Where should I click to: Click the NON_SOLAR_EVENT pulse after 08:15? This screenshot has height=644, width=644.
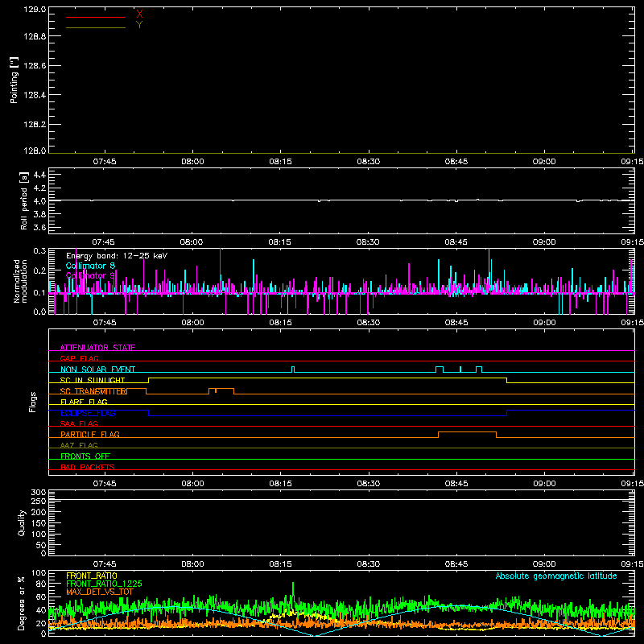(293, 369)
